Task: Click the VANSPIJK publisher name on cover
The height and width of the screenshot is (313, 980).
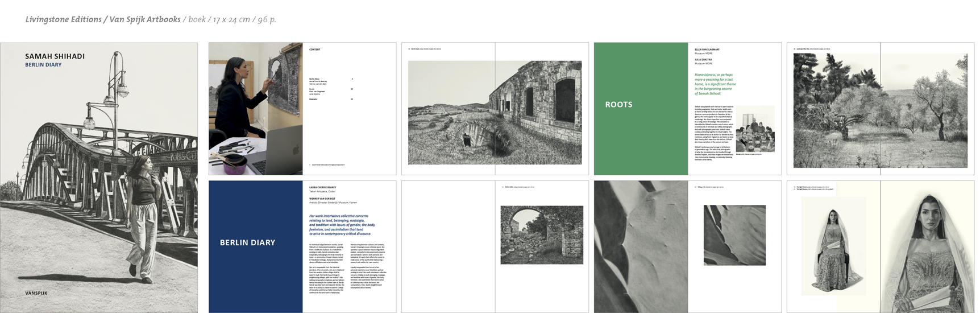Action: point(36,293)
